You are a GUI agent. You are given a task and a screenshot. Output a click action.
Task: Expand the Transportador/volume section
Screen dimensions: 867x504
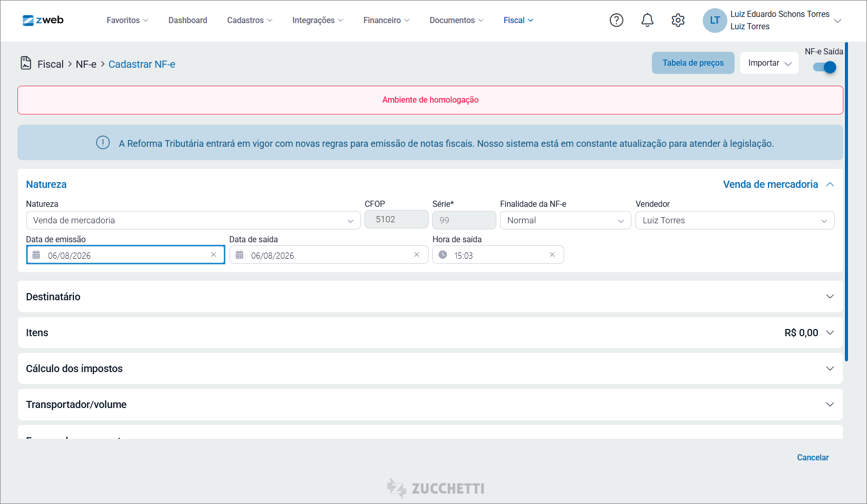pyautogui.click(x=430, y=404)
